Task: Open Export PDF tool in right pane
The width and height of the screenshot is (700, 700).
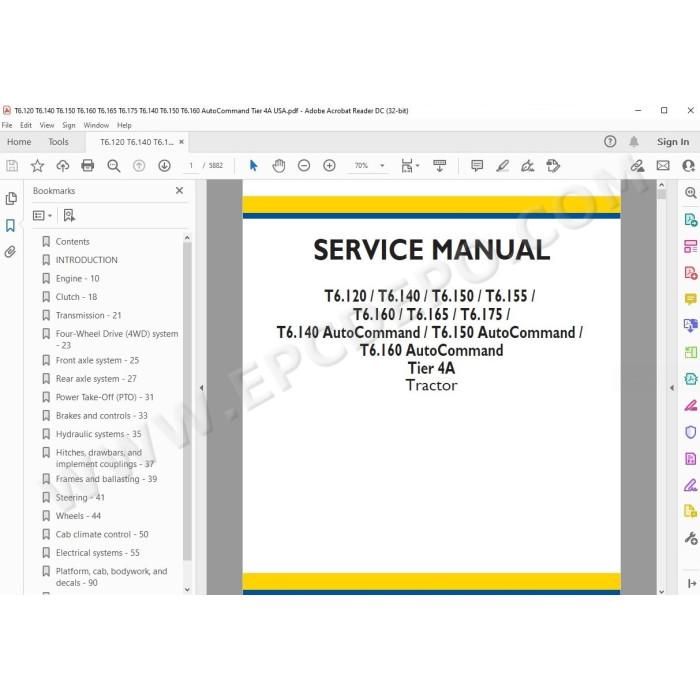Action: (690, 220)
